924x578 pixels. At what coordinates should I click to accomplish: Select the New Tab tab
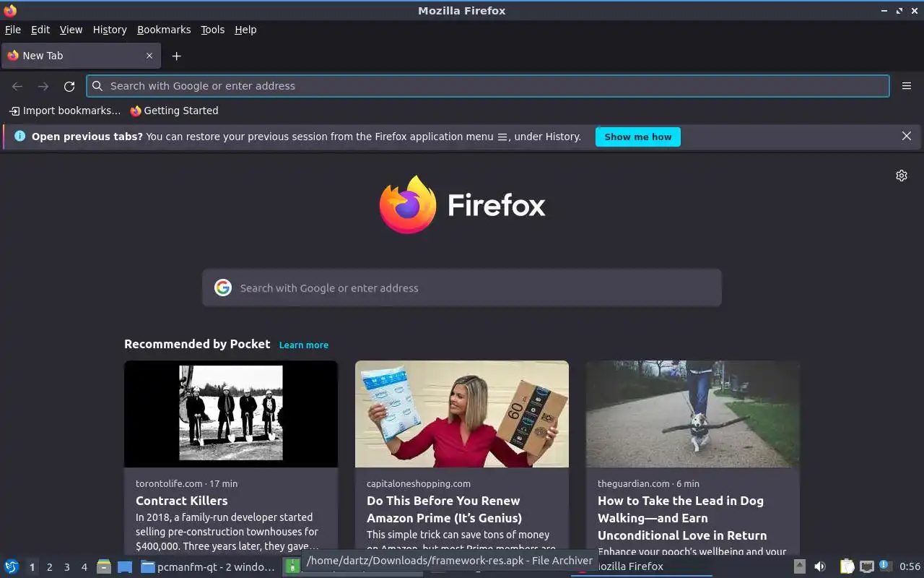point(80,56)
